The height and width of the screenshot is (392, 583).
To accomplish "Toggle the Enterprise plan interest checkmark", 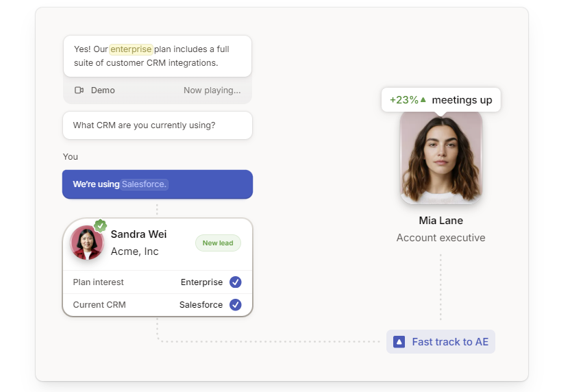I will (x=235, y=282).
